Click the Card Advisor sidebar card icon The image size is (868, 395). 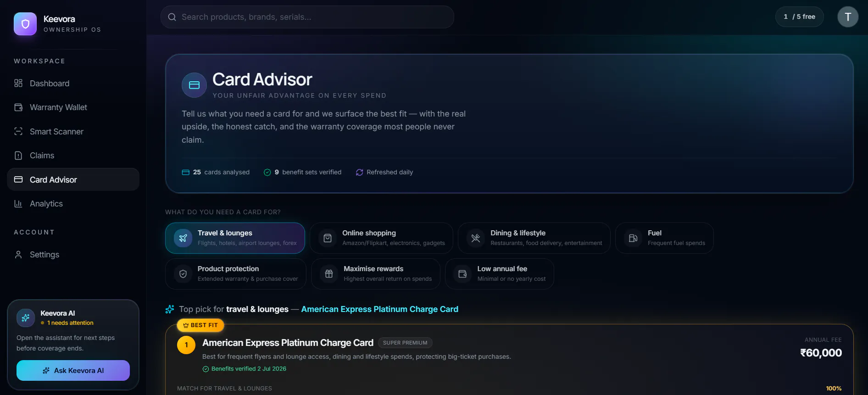tap(18, 179)
